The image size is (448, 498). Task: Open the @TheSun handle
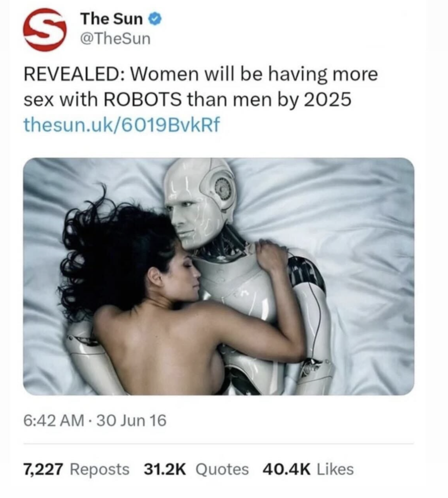115,39
